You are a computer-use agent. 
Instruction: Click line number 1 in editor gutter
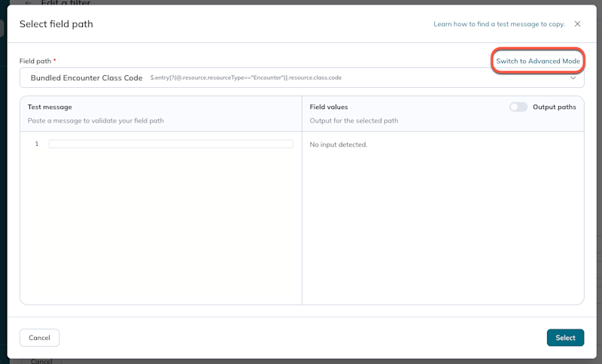pos(37,144)
